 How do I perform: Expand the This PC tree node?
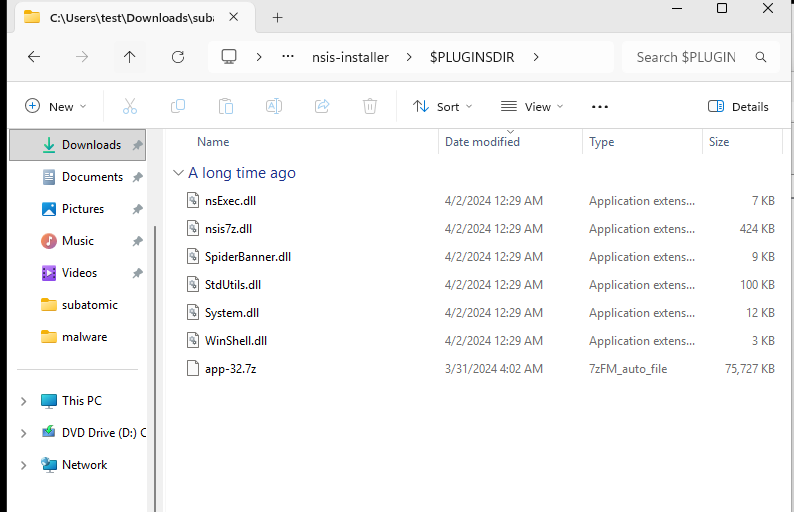click(x=23, y=401)
